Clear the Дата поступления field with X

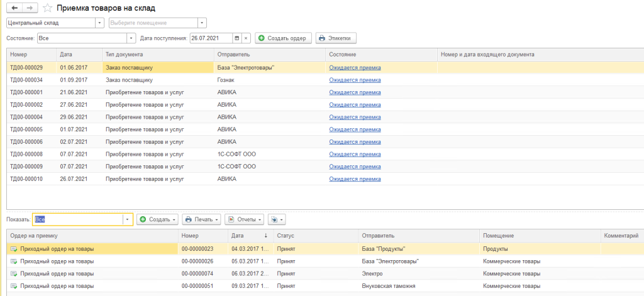[x=246, y=38]
